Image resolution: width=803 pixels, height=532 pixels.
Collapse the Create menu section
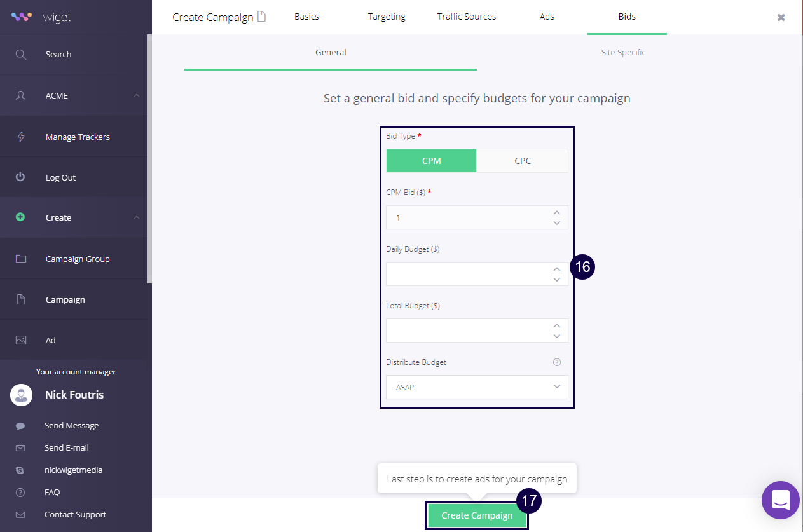(137, 218)
